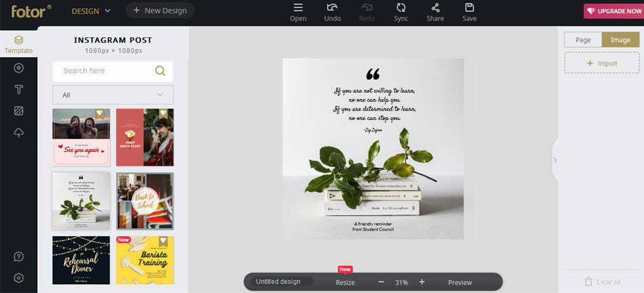Image resolution: width=644 pixels, height=293 pixels.
Task: Collapse the right panel arrow
Action: tap(555, 160)
